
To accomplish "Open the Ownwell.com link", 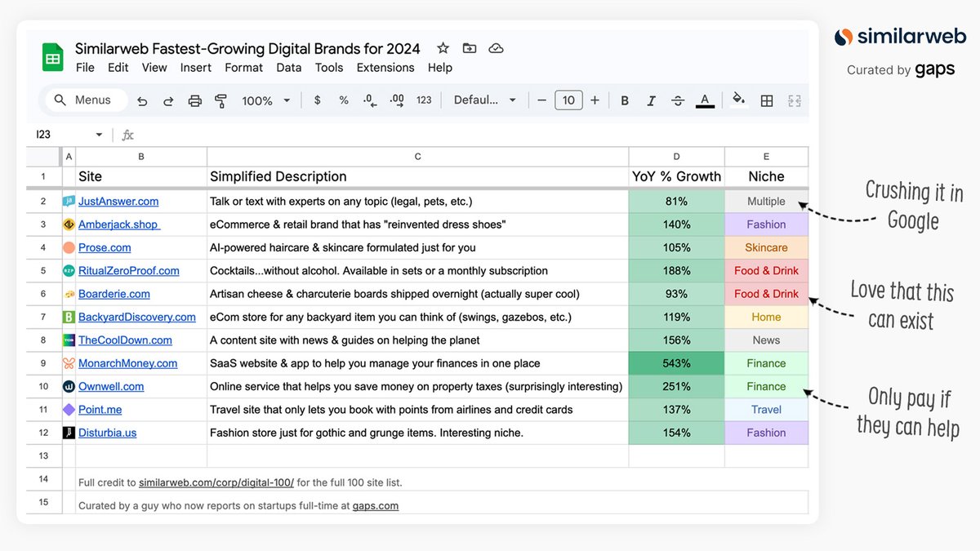I will point(111,386).
